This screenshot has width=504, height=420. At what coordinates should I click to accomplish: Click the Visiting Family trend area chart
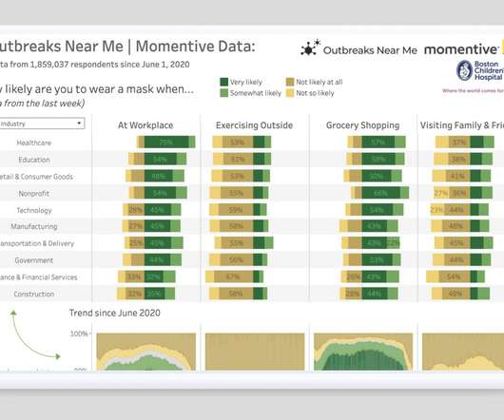coord(463,352)
